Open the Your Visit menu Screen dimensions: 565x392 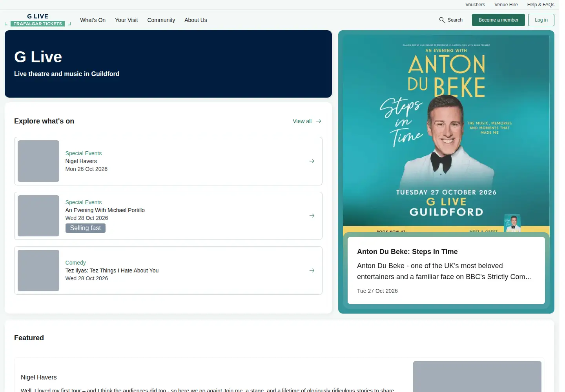[x=126, y=20]
